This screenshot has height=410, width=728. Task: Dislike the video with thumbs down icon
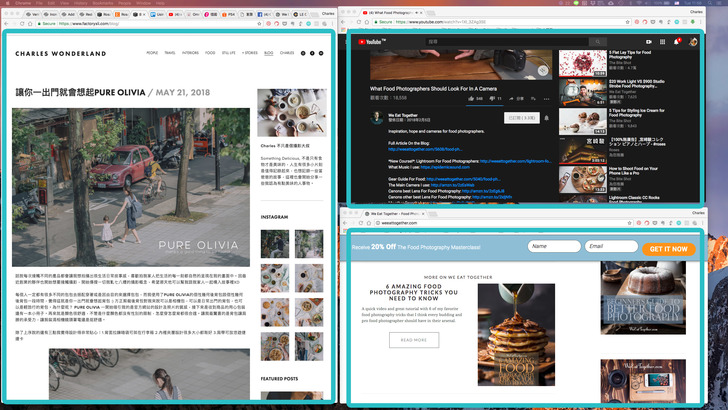click(x=491, y=98)
